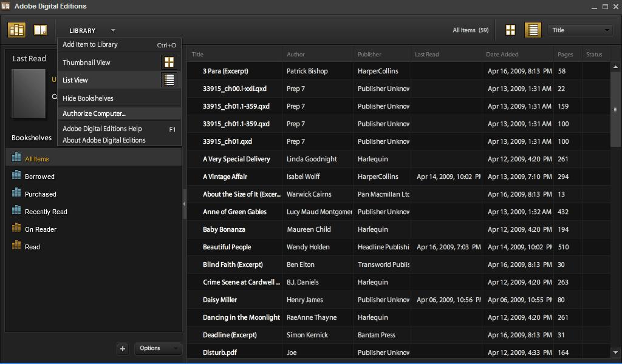
Task: Sort list by Date Added column header
Action: pyautogui.click(x=502, y=55)
